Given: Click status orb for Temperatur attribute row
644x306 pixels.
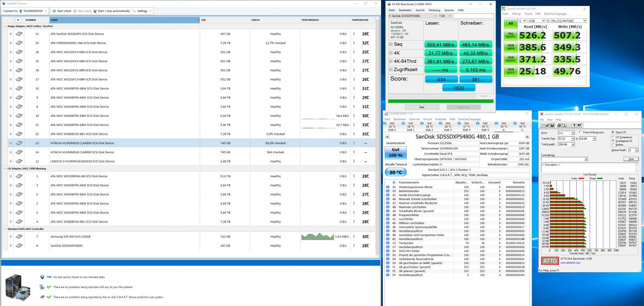Looking at the screenshot, I should 387,243.
